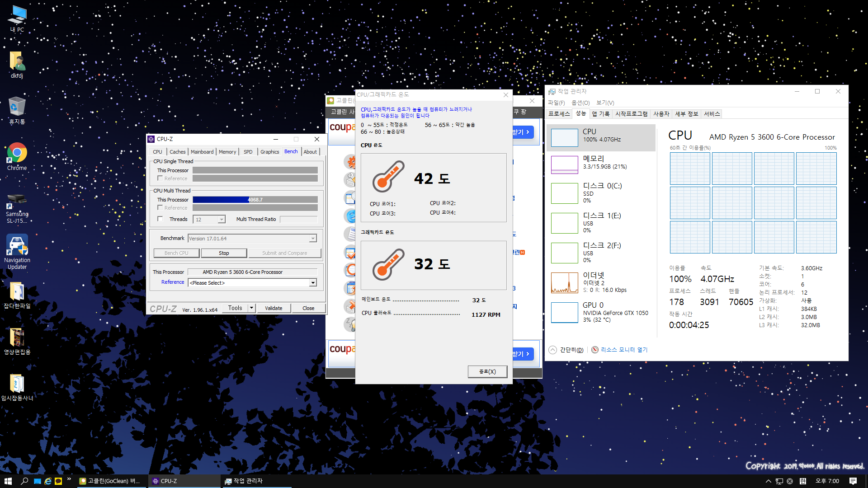Enable the Threads checkbox in CPU-Z
This screenshot has height=488, width=868.
click(x=160, y=219)
